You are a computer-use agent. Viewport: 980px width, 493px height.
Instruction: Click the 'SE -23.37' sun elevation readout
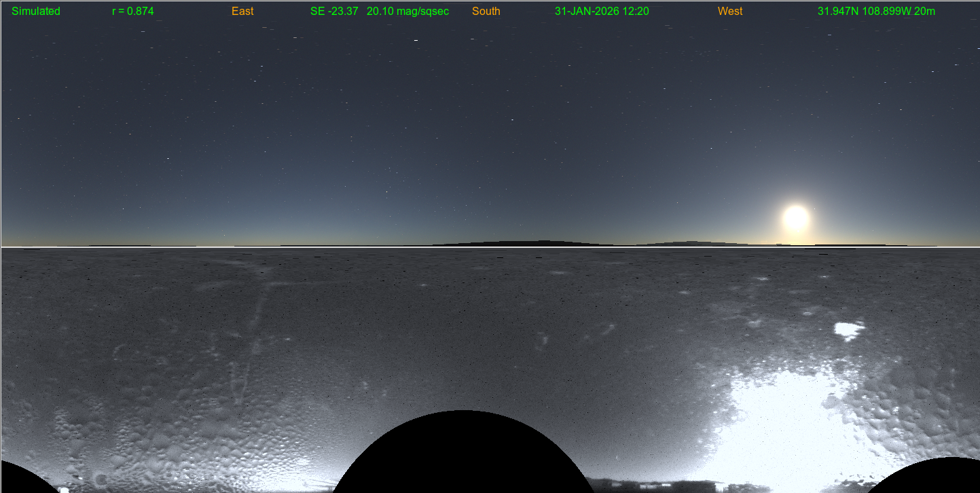(x=333, y=12)
